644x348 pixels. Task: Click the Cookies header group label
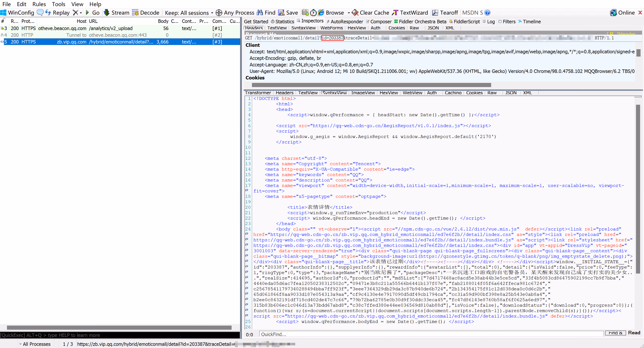pyautogui.click(x=255, y=78)
